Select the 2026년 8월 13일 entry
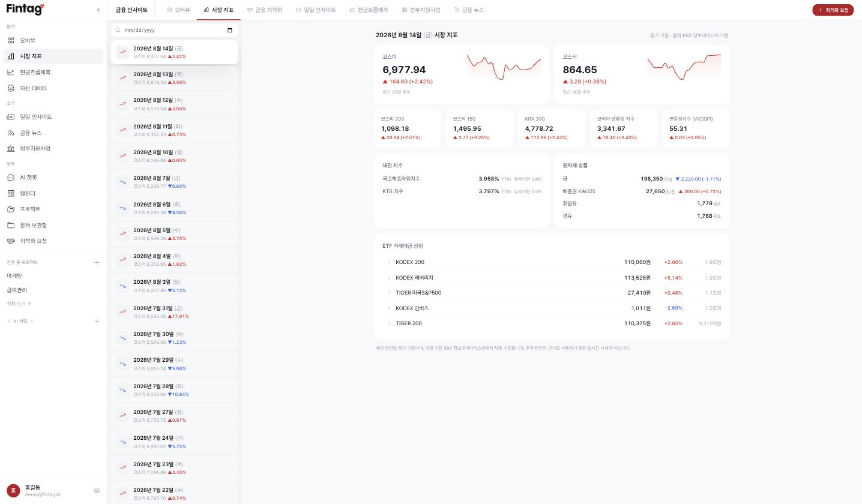Screen dimensions: 862x504 point(175,78)
